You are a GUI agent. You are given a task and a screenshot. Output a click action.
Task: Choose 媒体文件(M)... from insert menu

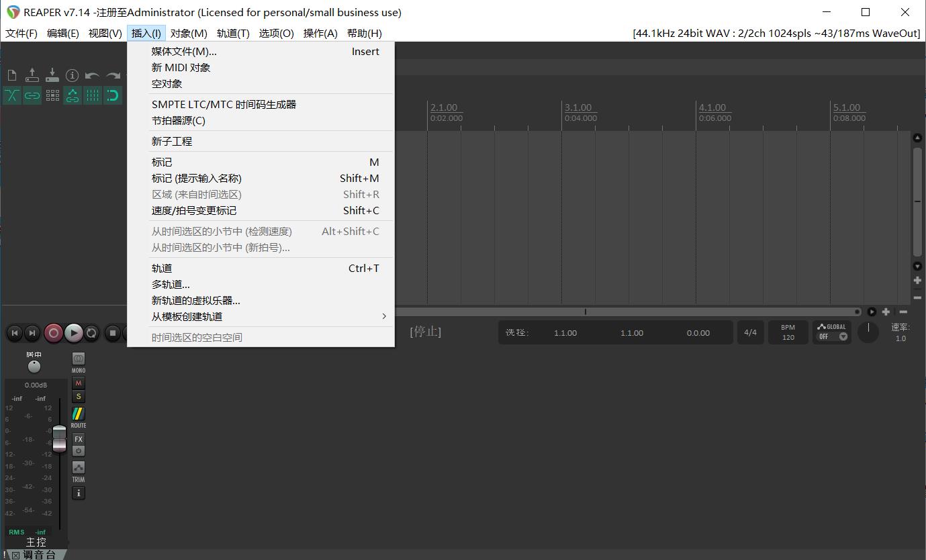261,52
